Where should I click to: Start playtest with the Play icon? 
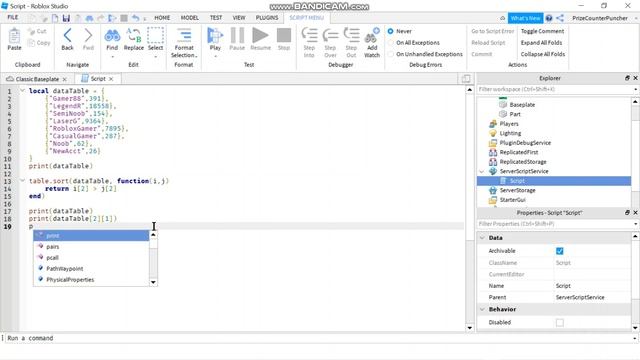(215, 35)
